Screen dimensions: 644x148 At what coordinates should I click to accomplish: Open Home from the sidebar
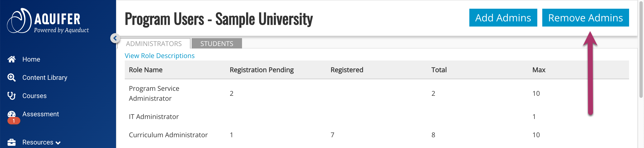31,59
